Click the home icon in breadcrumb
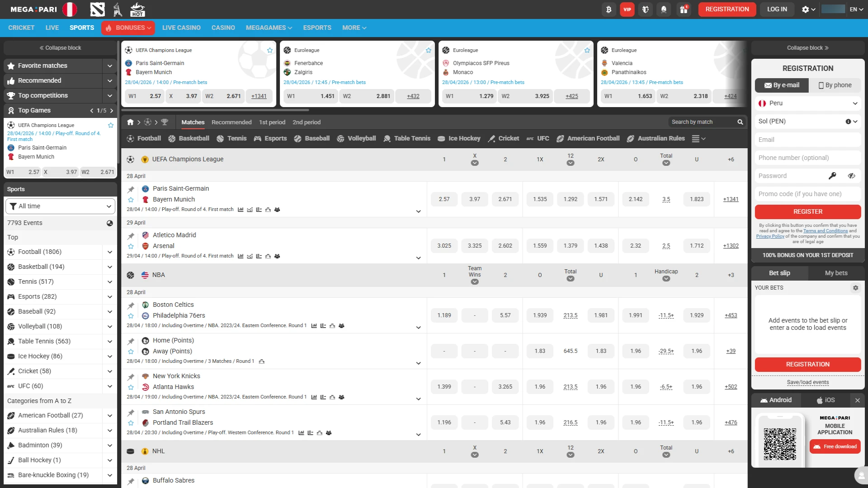 (x=130, y=122)
